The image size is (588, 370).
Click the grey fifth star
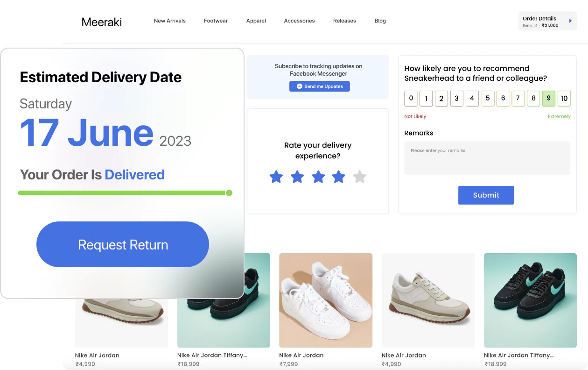pos(360,177)
